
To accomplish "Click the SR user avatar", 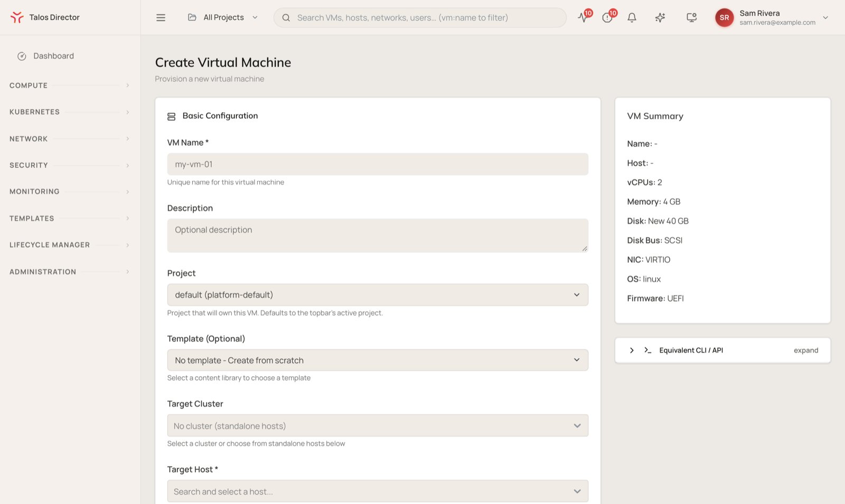I will [725, 17].
